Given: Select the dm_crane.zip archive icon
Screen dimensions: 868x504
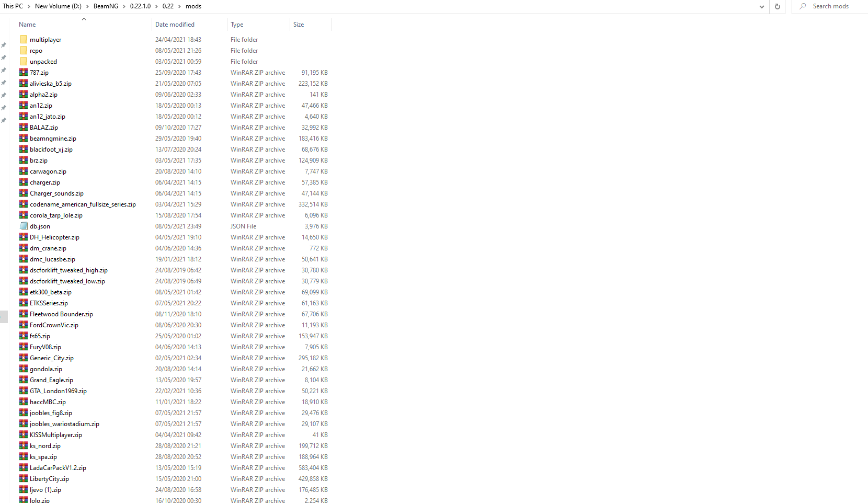Looking at the screenshot, I should click(x=24, y=248).
